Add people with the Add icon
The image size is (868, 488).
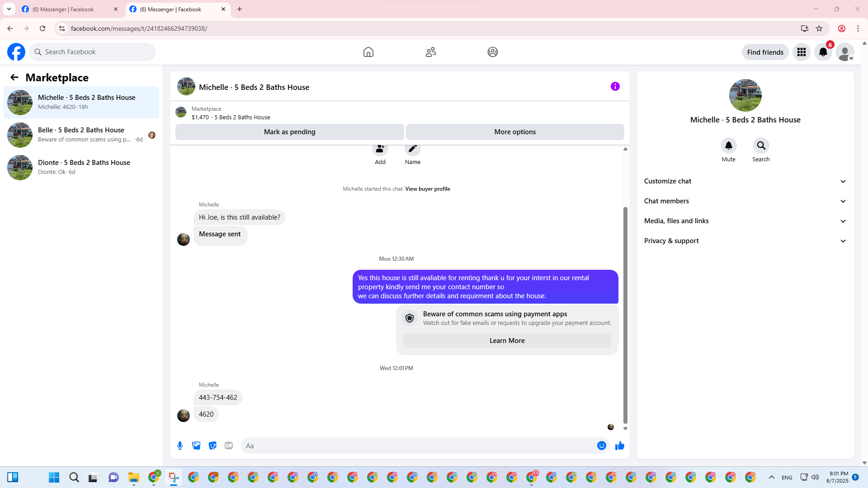click(380, 149)
